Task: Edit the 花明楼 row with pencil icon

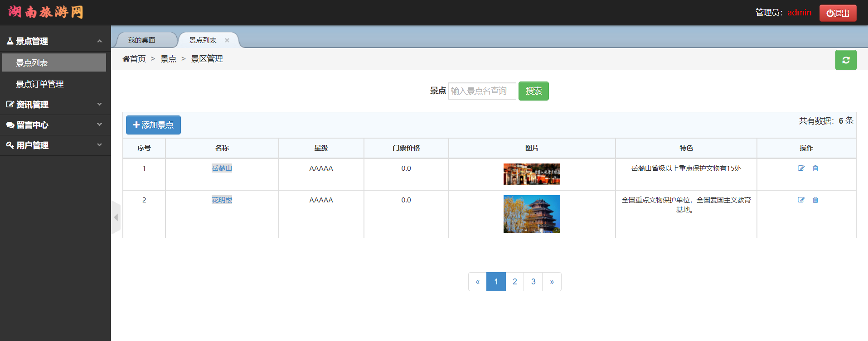Action: [801, 200]
